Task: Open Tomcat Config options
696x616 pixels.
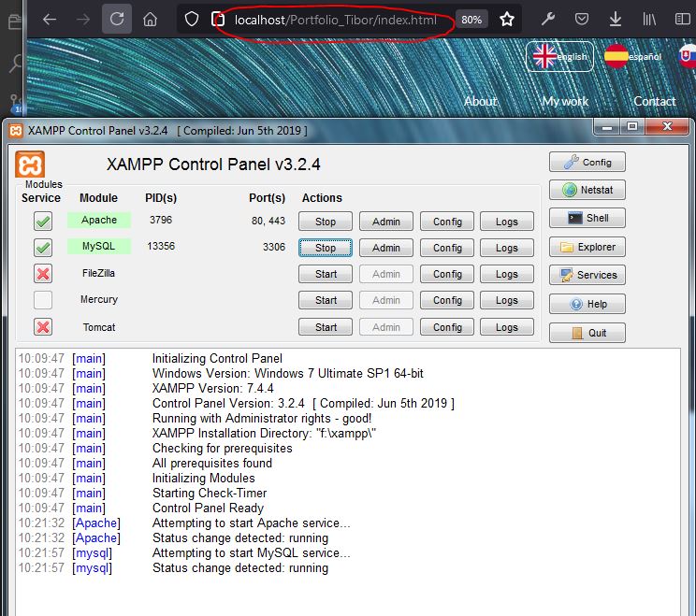Action: click(x=447, y=327)
